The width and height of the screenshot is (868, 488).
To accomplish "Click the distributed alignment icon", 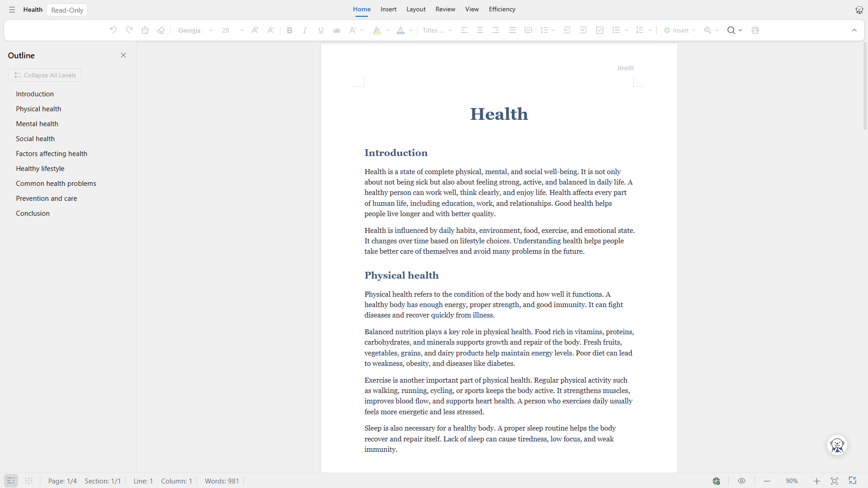I will point(528,30).
